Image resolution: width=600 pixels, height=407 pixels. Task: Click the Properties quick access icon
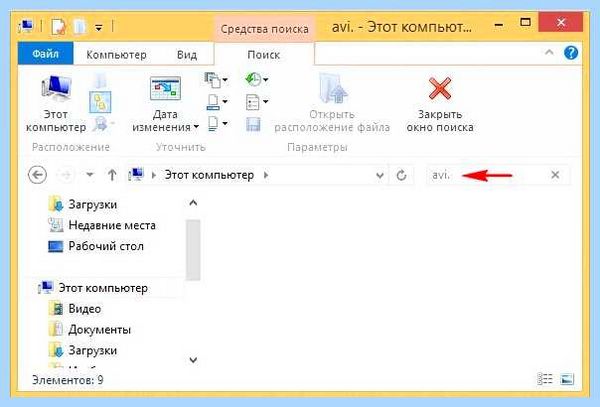(58, 27)
